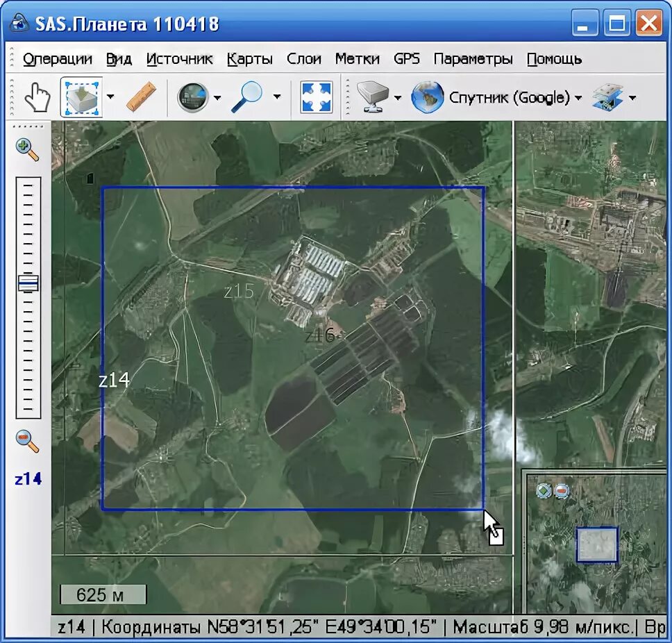Image resolution: width=672 pixels, height=643 pixels.
Task: Toggle full screen map mode
Action: 317,97
